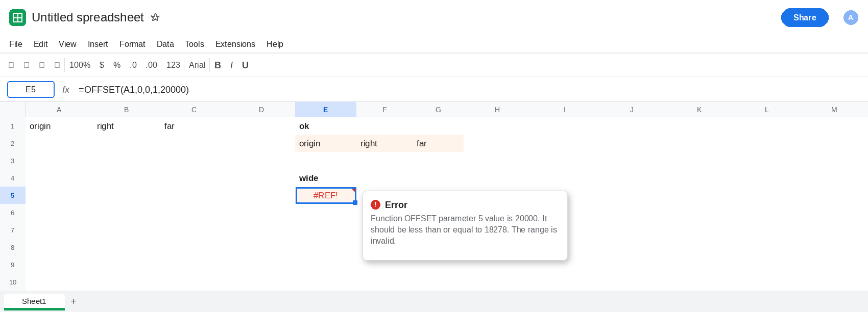The height and width of the screenshot is (312, 868).
Task: Select cell E1 containing ok
Action: (x=326, y=126)
